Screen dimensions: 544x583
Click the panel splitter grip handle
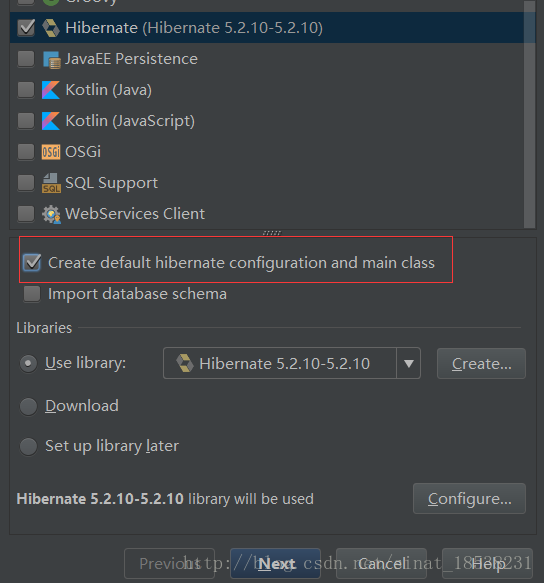(272, 233)
